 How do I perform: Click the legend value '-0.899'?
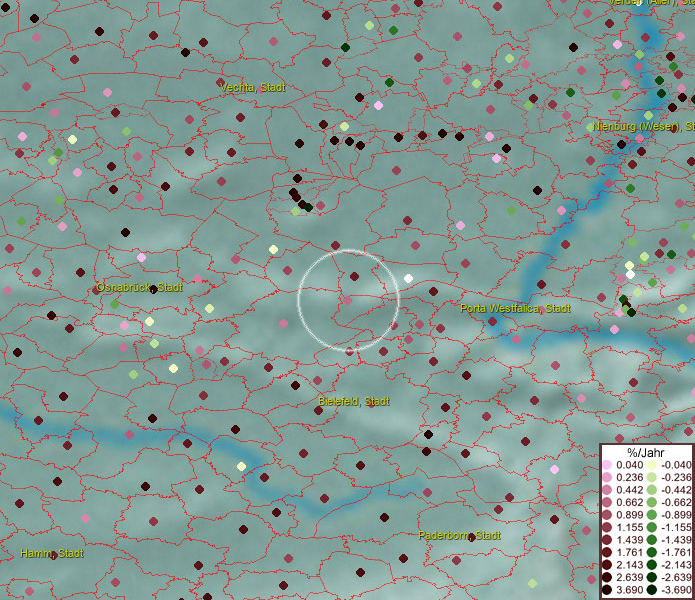coord(676,515)
